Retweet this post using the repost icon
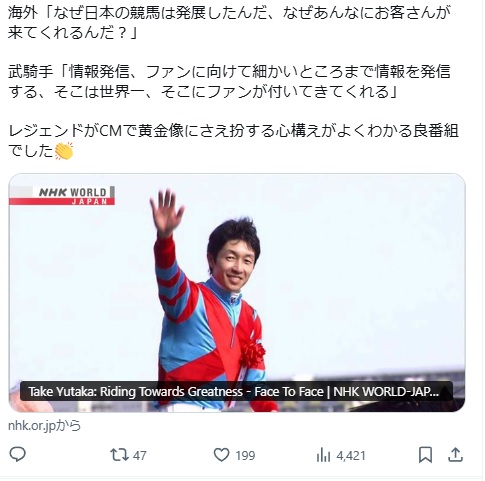The width and height of the screenshot is (485, 481). pyautogui.click(x=119, y=455)
